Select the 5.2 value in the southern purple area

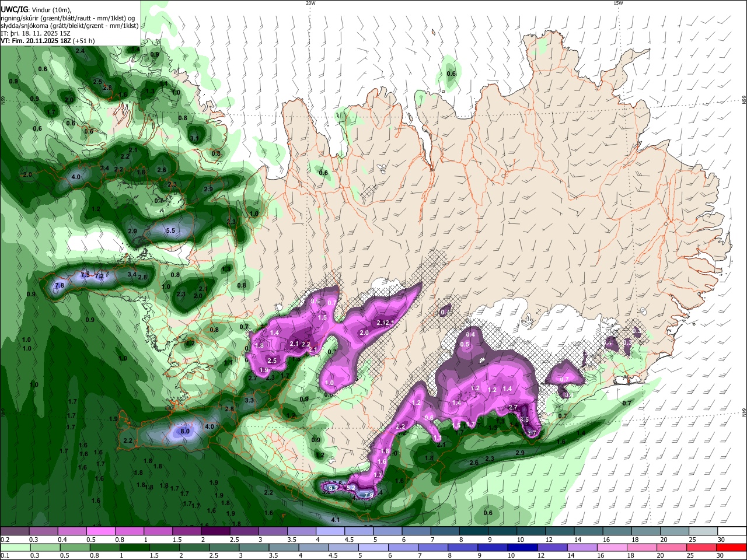pos(351,487)
